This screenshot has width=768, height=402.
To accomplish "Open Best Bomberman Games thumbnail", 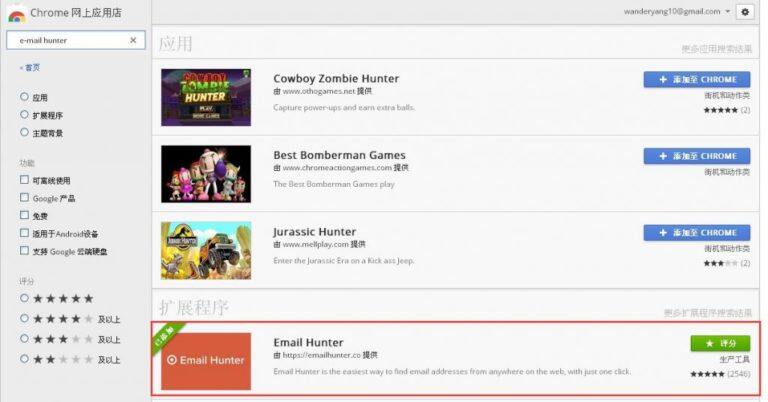I will [x=206, y=174].
